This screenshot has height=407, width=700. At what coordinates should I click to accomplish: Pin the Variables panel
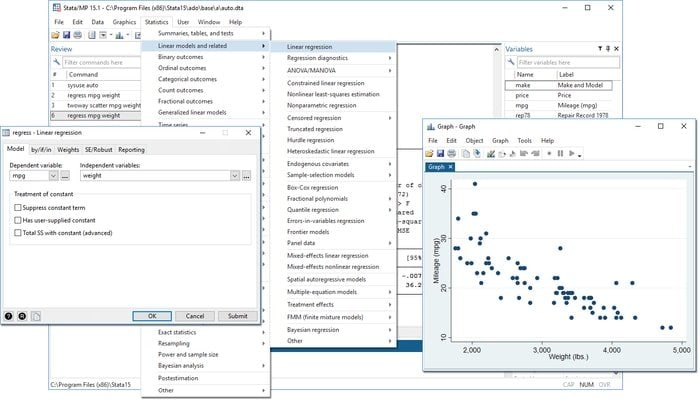click(x=608, y=49)
